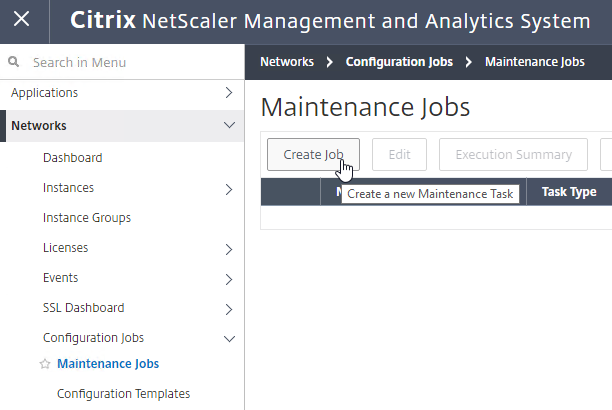Select the Configuration Jobs menu entry
612x410 pixels.
pyautogui.click(x=93, y=338)
